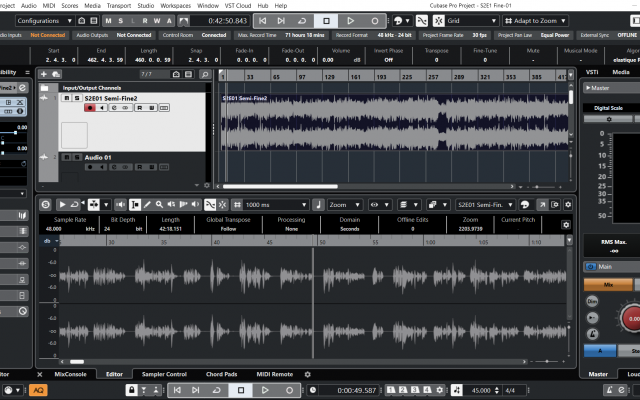Switch to the Chord Pads tab
This screenshot has width=640, height=400.
(x=222, y=374)
